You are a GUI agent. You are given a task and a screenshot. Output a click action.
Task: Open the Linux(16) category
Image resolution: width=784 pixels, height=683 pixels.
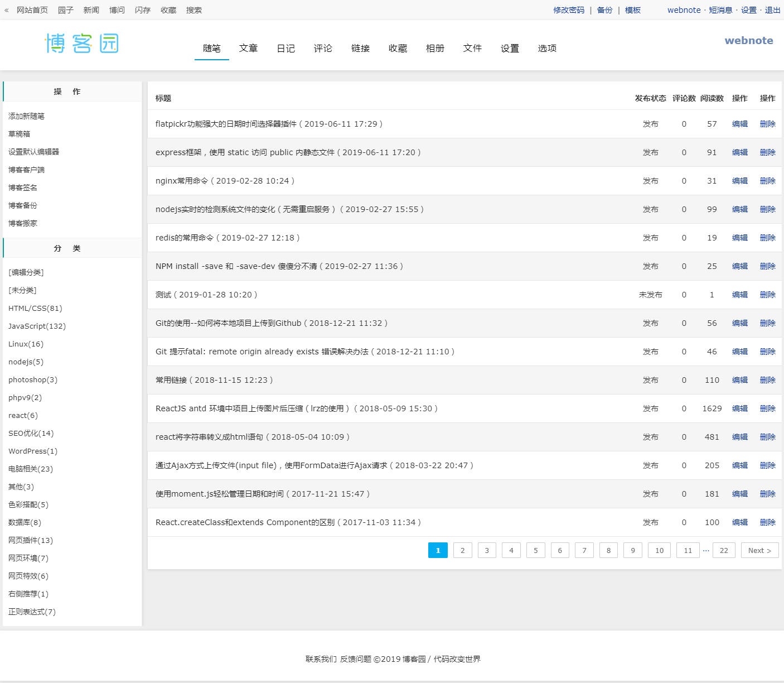pos(26,344)
